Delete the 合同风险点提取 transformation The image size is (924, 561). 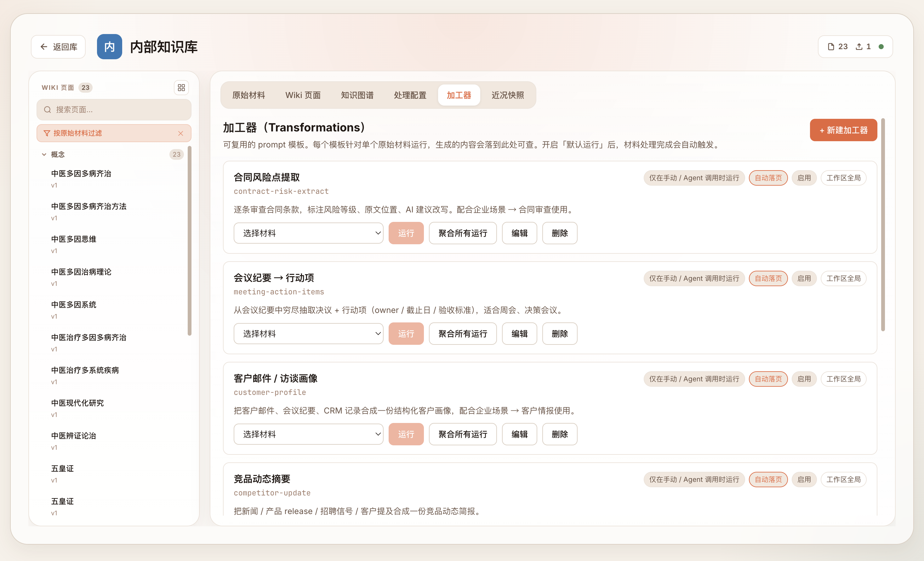click(x=560, y=233)
